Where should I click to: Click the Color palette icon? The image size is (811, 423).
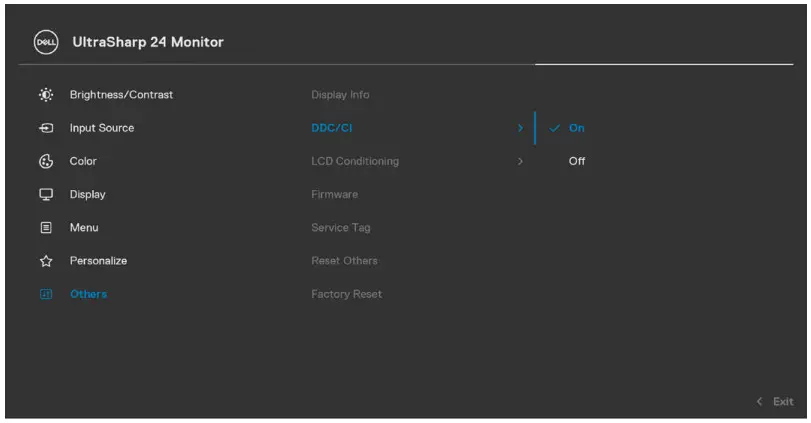click(46, 161)
